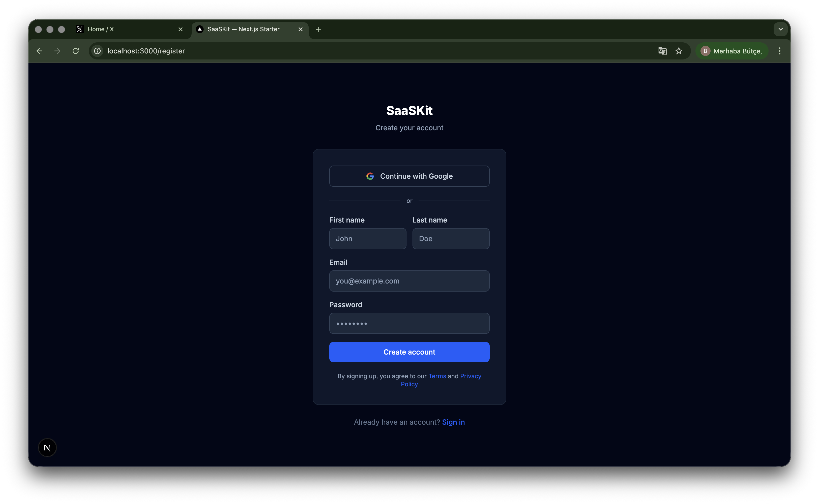Submit the Create account button

pos(409,352)
